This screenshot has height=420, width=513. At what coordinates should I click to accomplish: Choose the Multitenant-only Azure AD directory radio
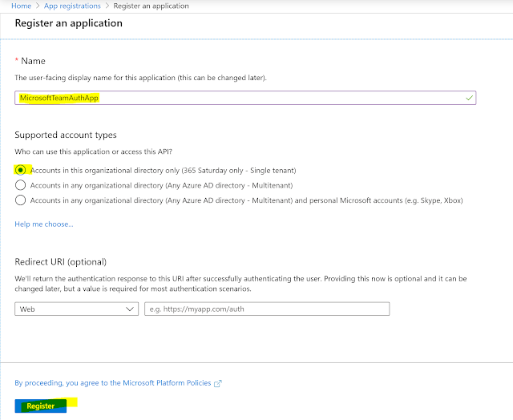pos(20,184)
